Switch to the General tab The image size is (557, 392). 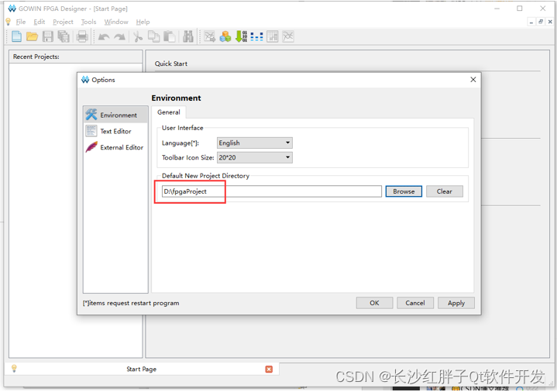[169, 112]
